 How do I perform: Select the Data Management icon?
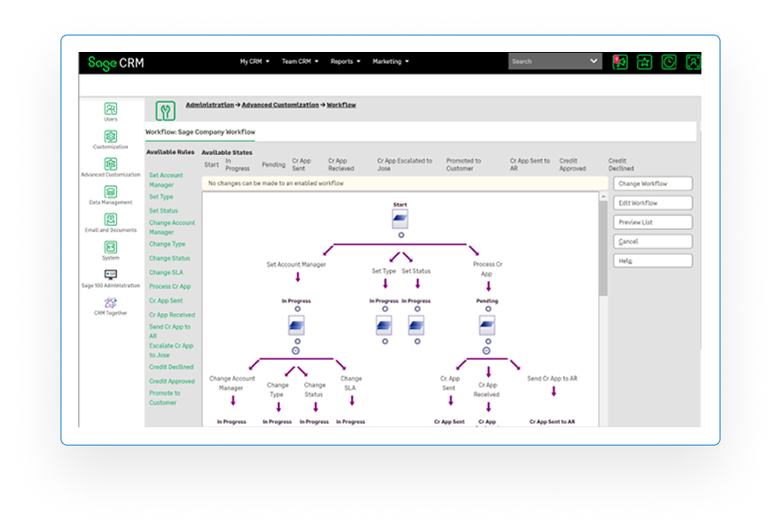point(111,192)
